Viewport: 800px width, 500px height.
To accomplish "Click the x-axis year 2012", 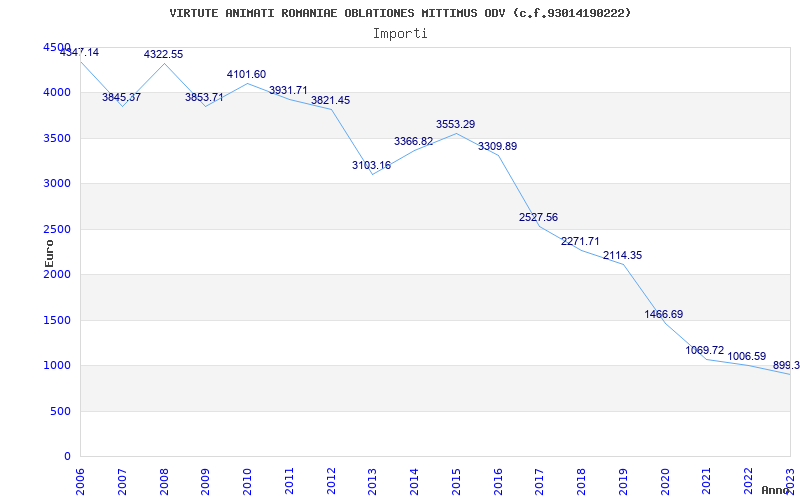I will click(331, 482).
